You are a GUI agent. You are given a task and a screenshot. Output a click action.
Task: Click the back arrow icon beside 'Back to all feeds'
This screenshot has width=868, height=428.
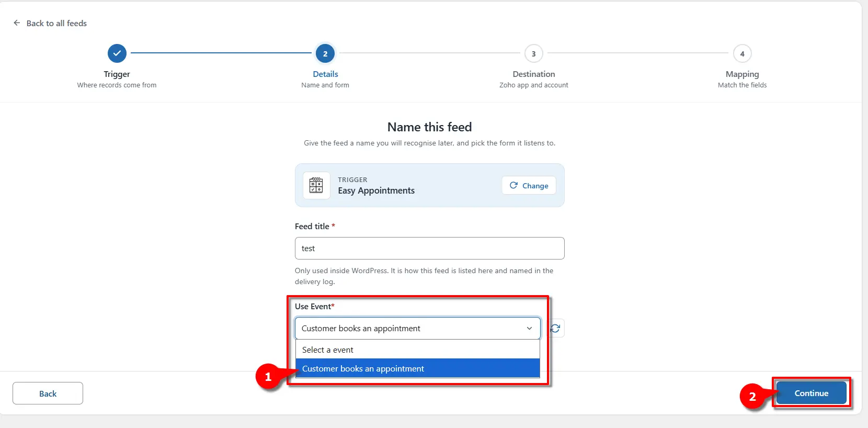[x=17, y=23]
